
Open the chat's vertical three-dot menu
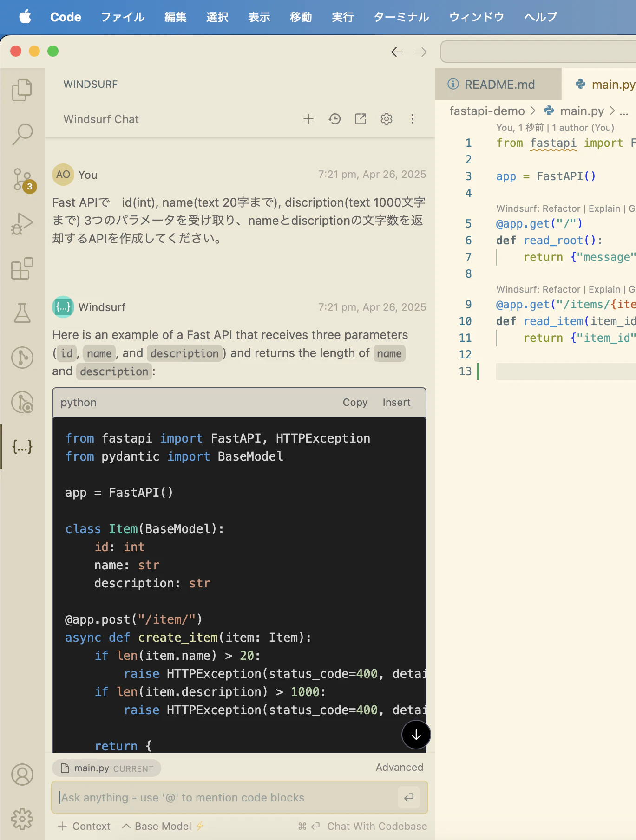click(x=413, y=119)
